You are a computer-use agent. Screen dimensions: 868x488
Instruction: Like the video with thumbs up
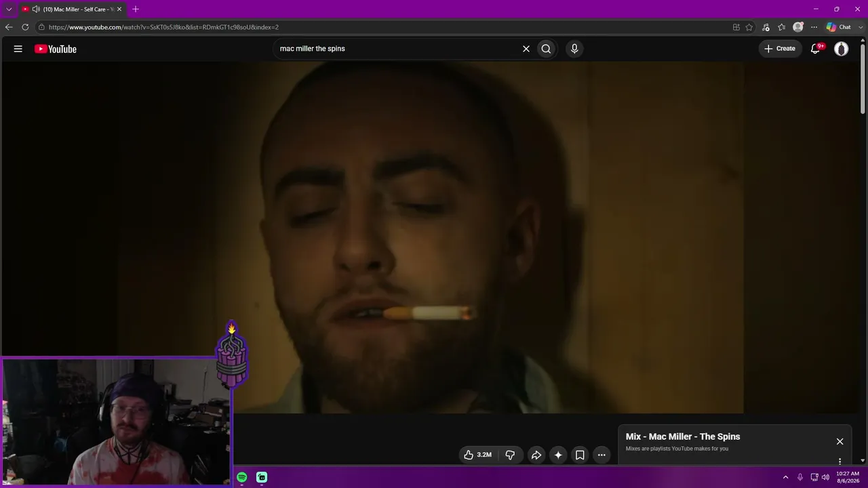477,455
